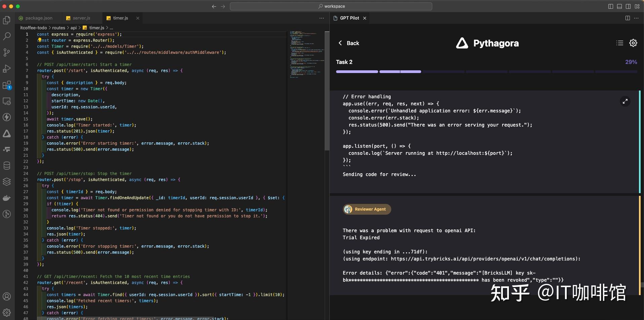Open the Search view in activity bar
Viewport: 644px width, 320px height.
(7, 36)
